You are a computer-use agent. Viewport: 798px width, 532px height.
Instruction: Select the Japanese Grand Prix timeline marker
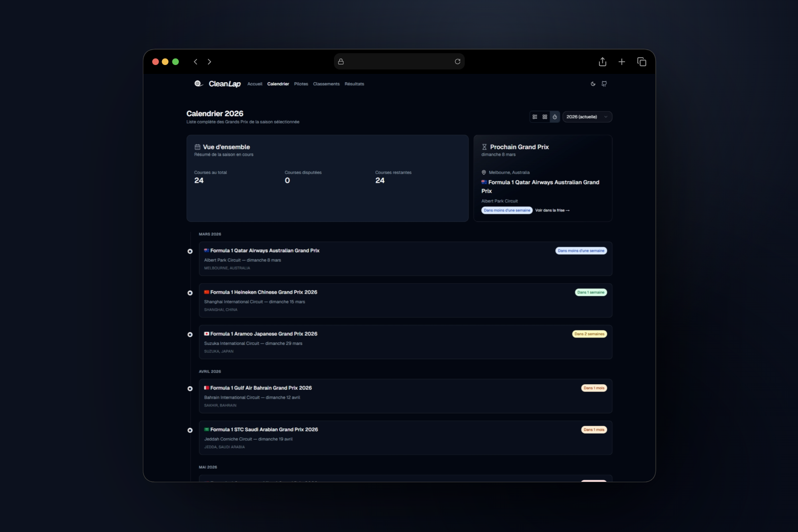[190, 334]
